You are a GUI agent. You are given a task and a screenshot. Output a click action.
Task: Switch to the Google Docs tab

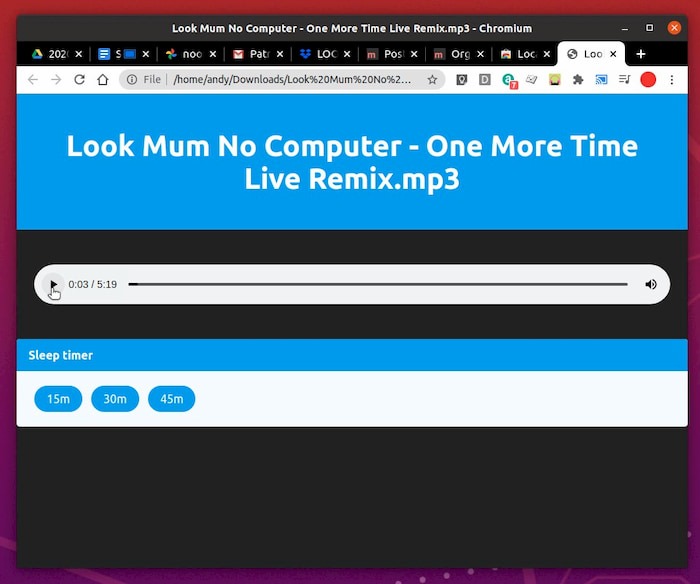point(117,54)
